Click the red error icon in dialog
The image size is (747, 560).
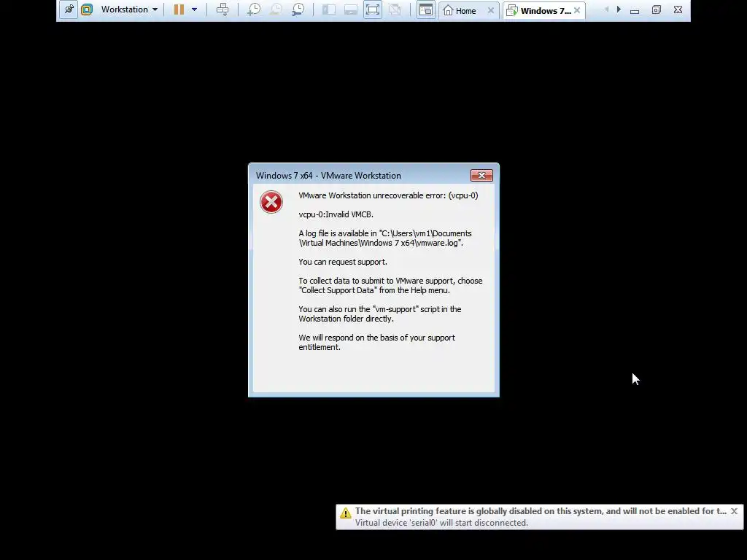click(x=271, y=202)
